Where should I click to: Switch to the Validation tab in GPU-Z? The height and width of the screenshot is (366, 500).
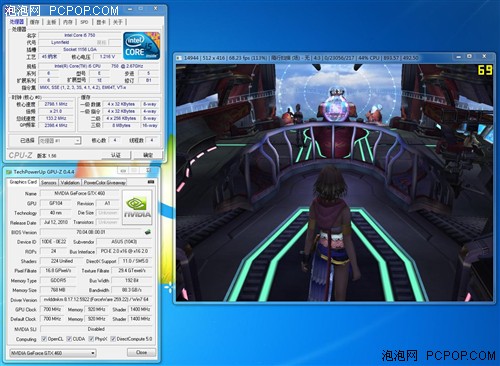coord(70,183)
